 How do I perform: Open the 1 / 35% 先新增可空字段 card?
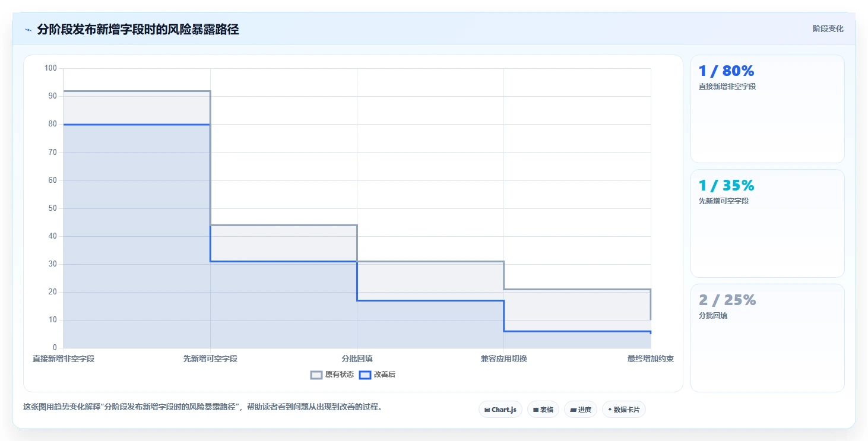coord(768,223)
